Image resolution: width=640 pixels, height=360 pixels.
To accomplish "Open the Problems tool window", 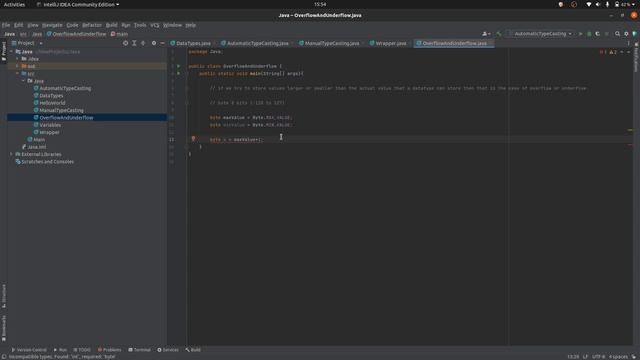I will click(109, 350).
